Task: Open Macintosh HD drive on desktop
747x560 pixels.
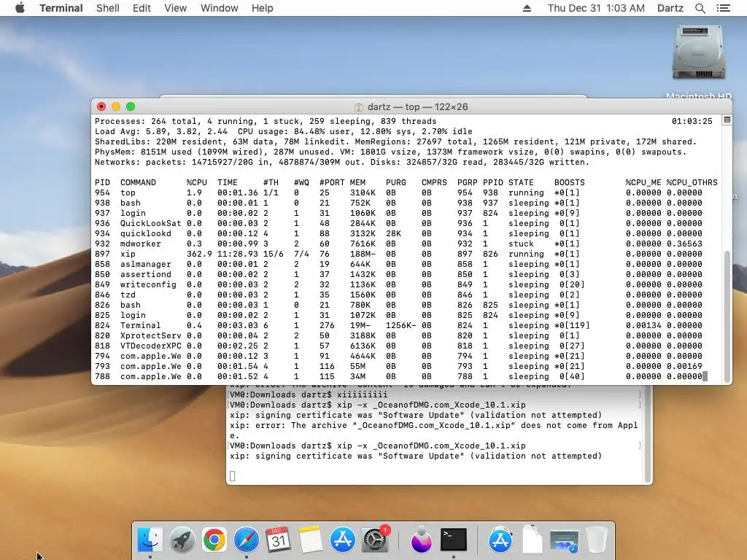Action: click(x=698, y=52)
